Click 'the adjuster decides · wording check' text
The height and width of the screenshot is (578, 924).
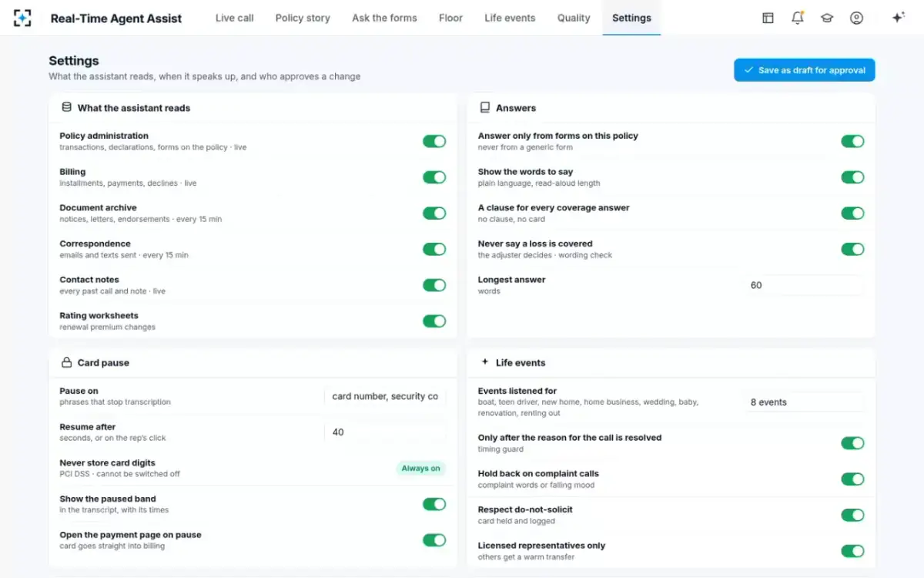coord(544,255)
